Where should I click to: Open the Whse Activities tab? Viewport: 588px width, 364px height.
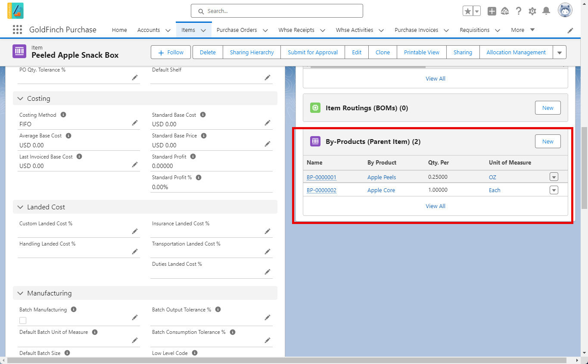point(355,30)
